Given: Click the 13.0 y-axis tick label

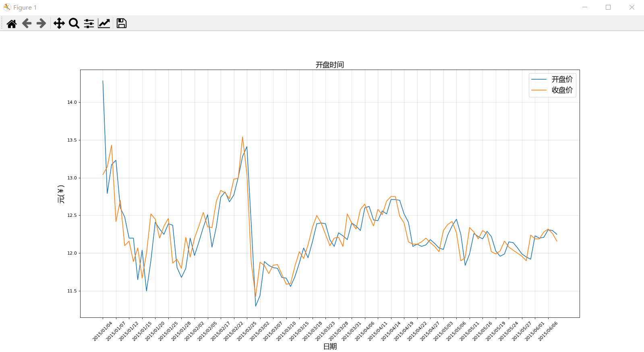Looking at the screenshot, I should [x=72, y=178].
